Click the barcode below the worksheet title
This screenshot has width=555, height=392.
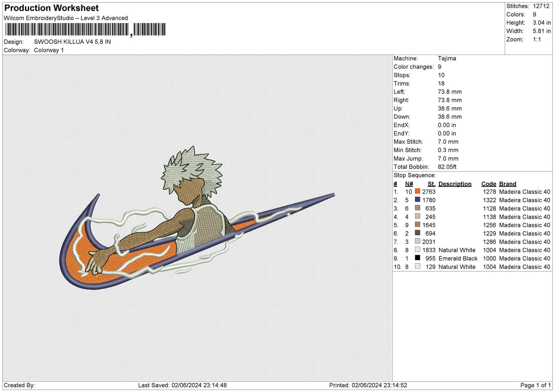pos(86,29)
